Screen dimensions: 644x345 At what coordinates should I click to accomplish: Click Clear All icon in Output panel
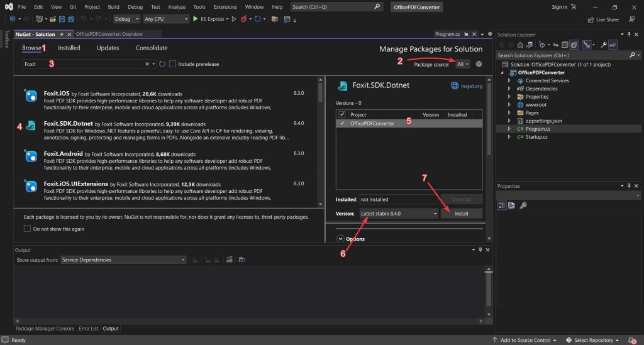[x=229, y=260]
